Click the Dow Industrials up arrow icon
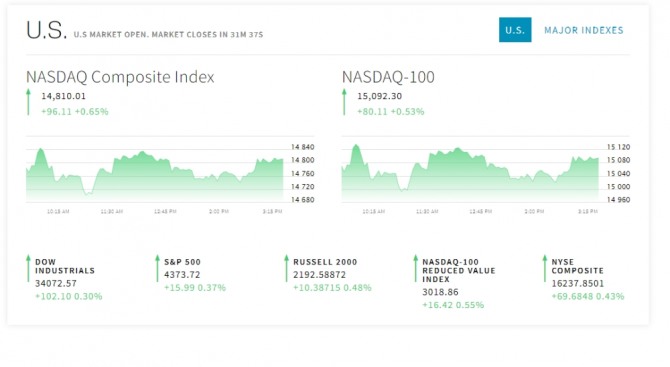Viewport: 670px width, 367px height. click(x=28, y=268)
